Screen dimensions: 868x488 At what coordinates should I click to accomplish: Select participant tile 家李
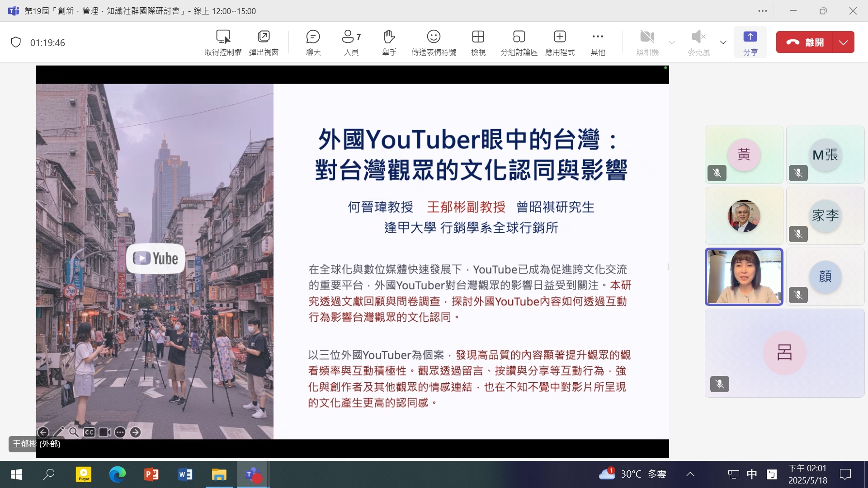point(825,216)
